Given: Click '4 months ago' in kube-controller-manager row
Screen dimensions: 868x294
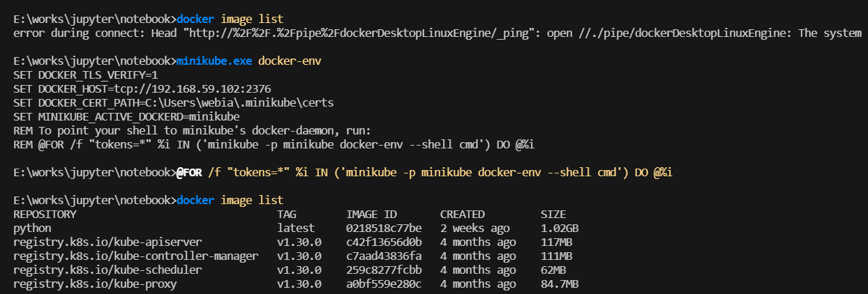Looking at the screenshot, I should coord(478,256).
